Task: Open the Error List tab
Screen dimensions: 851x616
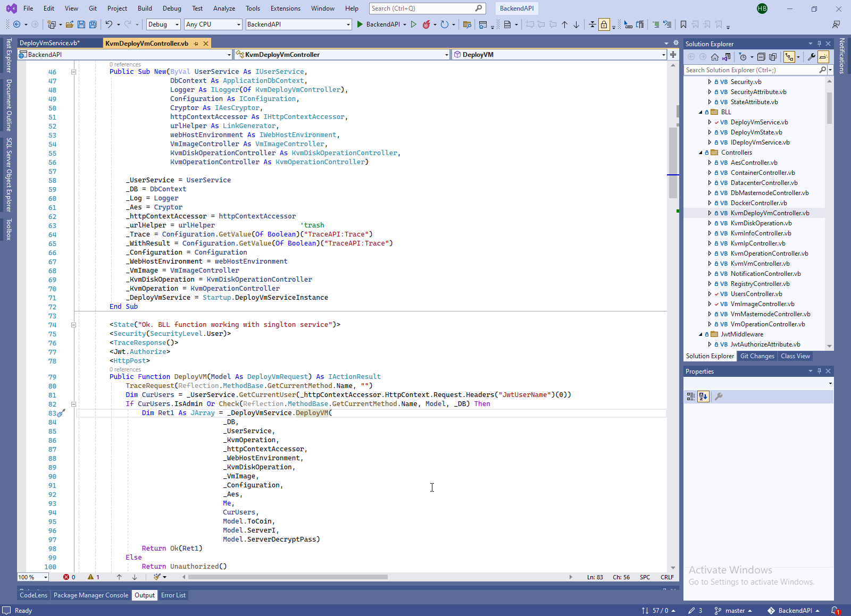Action: [x=173, y=595]
